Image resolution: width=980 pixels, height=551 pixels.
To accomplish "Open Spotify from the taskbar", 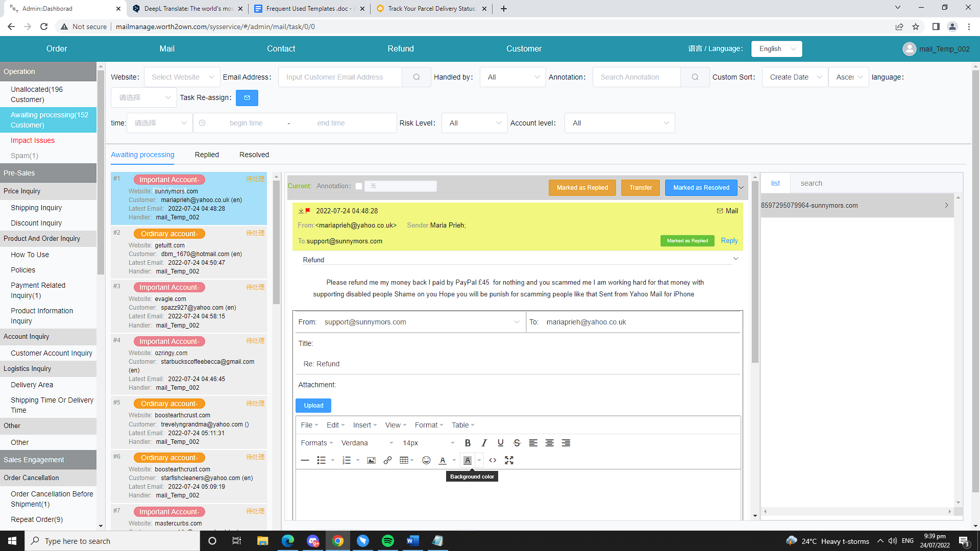I will [387, 541].
